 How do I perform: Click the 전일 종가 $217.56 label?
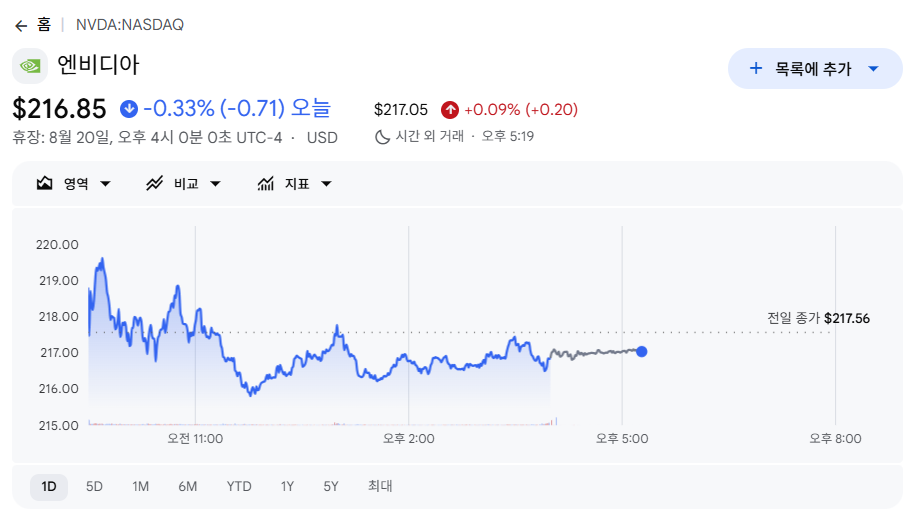(x=818, y=318)
